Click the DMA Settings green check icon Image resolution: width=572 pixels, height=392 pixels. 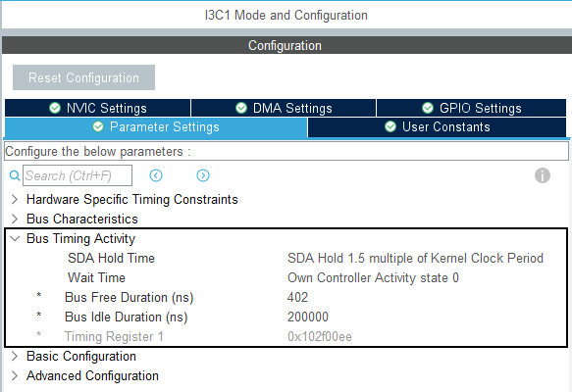[x=241, y=108]
